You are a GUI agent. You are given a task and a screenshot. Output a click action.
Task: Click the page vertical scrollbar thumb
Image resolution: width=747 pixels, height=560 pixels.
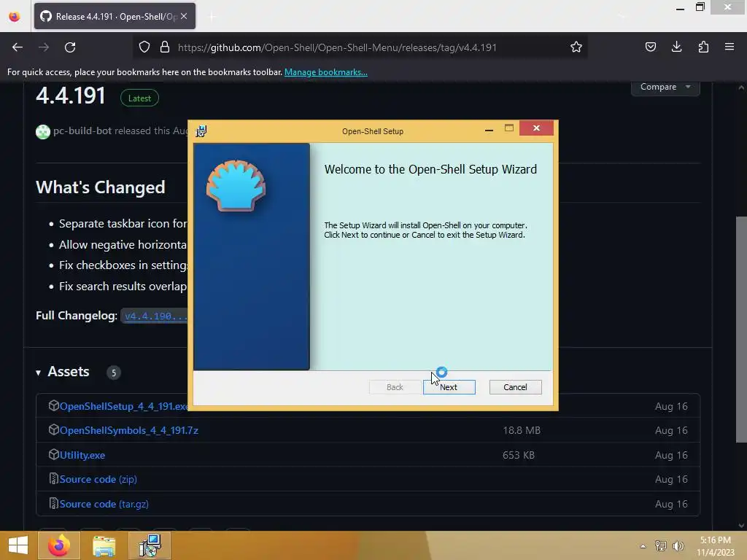tap(741, 330)
